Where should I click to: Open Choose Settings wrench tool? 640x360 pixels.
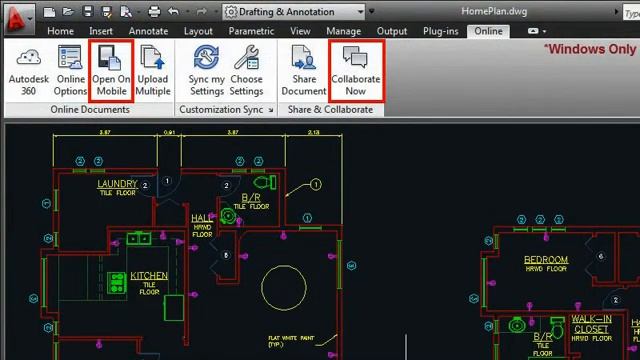[x=246, y=71]
